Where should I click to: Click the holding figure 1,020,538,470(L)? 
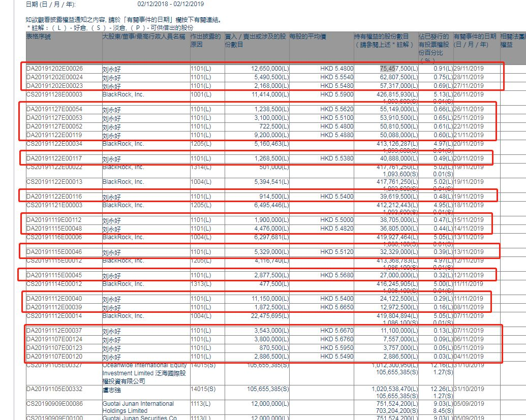coord(395,389)
